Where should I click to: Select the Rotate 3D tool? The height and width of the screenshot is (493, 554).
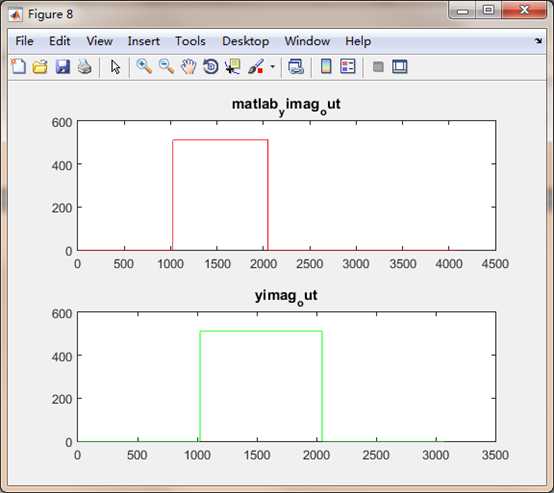211,66
